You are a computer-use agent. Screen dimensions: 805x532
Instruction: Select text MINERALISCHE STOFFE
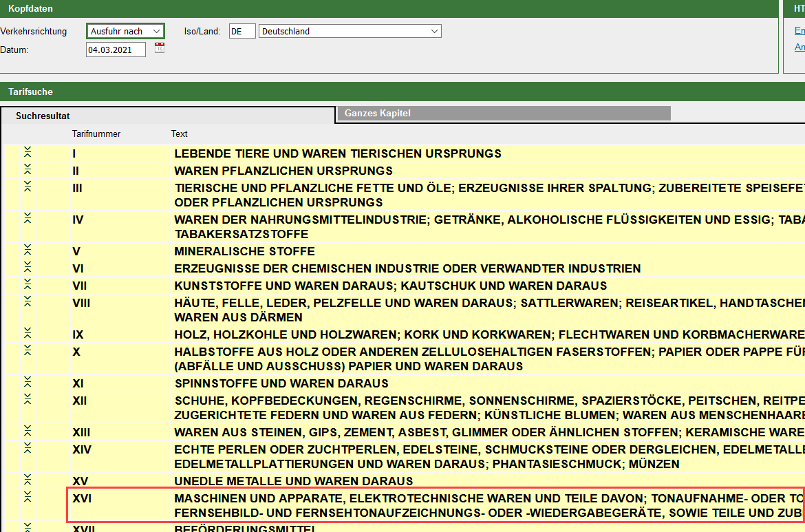click(244, 251)
